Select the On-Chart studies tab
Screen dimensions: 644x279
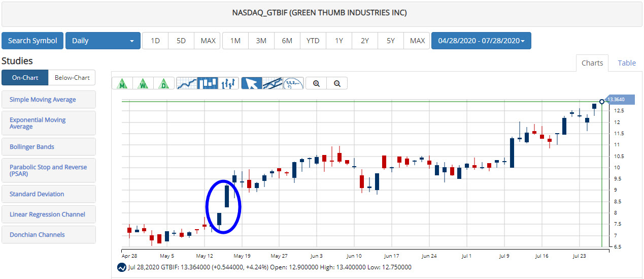(25, 78)
